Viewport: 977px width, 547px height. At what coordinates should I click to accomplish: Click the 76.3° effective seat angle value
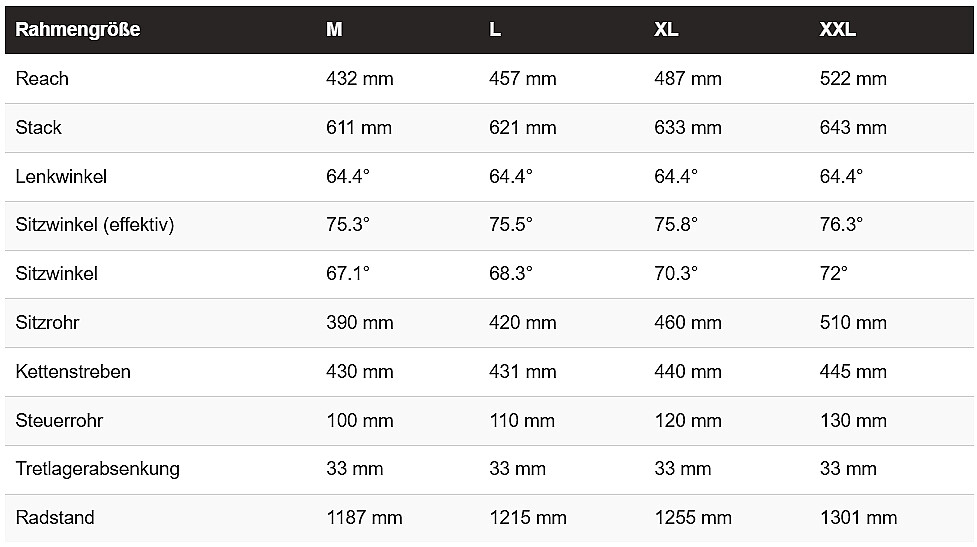(841, 225)
